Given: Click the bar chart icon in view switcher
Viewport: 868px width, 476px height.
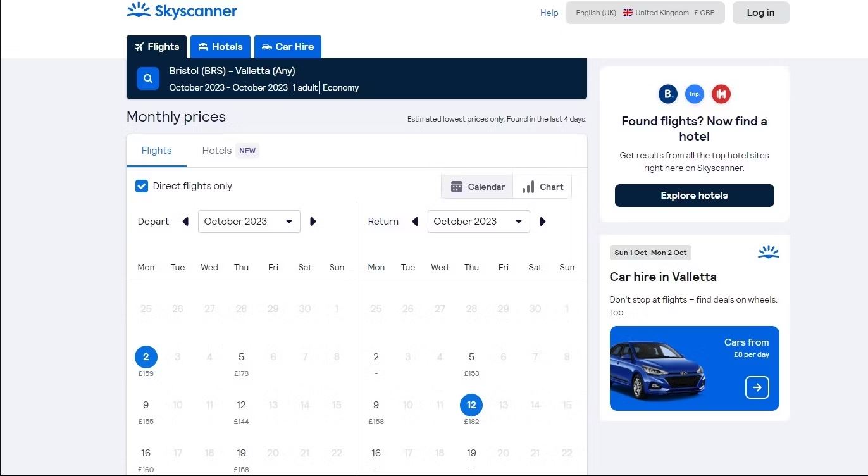Looking at the screenshot, I should 528,187.
